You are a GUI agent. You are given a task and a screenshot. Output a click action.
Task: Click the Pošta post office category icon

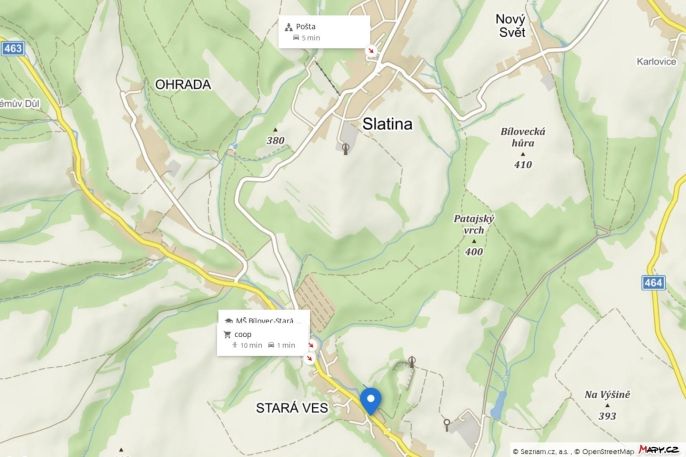coord(288,27)
